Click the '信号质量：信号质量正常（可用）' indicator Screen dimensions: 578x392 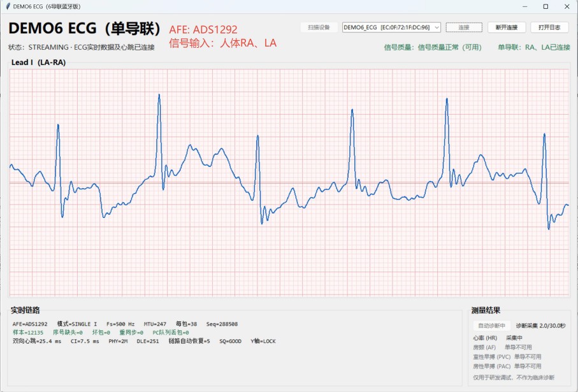click(433, 47)
